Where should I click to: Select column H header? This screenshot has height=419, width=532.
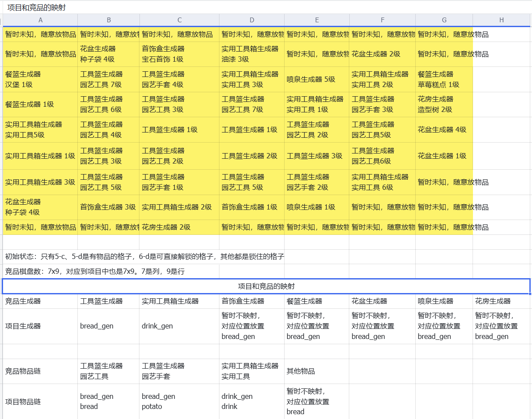pos(501,20)
